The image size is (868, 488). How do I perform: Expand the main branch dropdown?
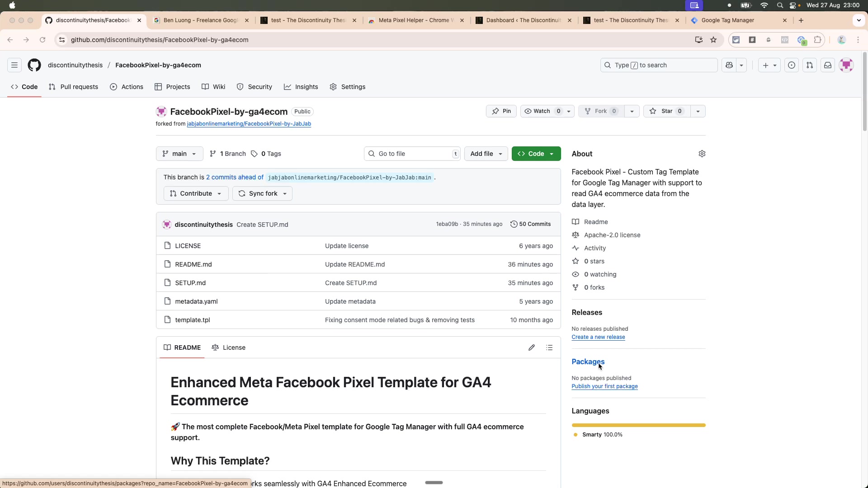(x=179, y=154)
